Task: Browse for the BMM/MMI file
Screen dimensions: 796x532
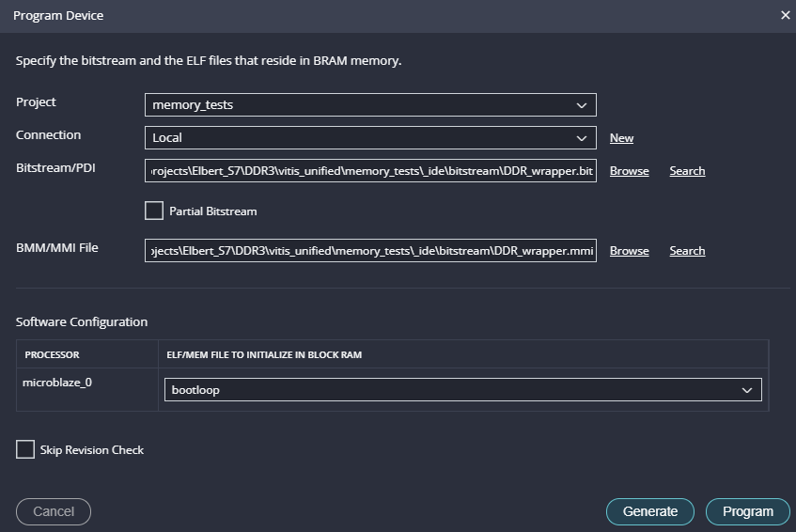Action: 629,251
